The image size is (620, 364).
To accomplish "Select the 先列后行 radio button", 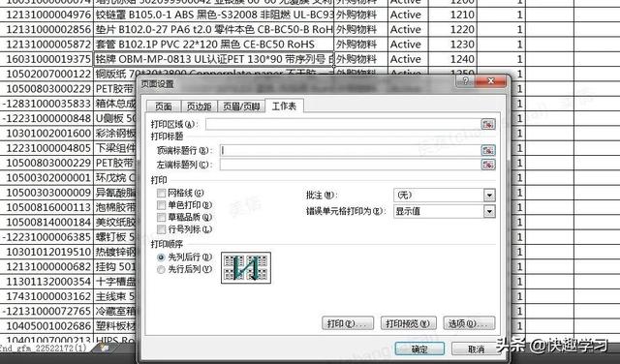I will click(161, 258).
